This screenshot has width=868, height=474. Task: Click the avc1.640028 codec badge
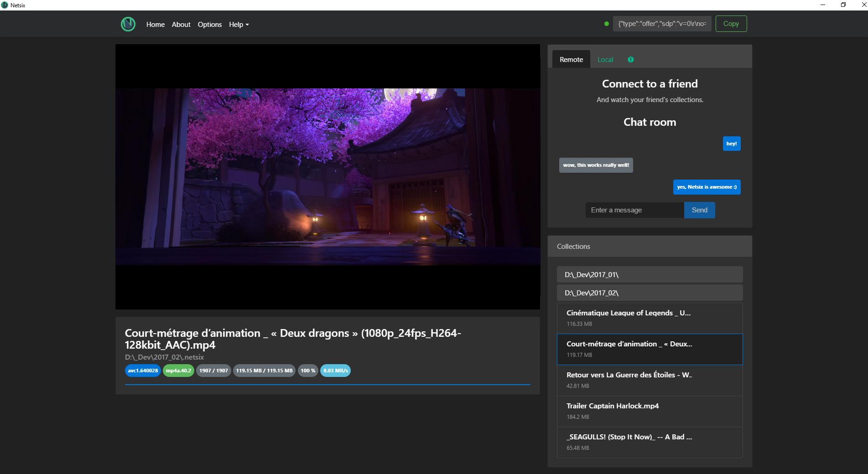[143, 371]
